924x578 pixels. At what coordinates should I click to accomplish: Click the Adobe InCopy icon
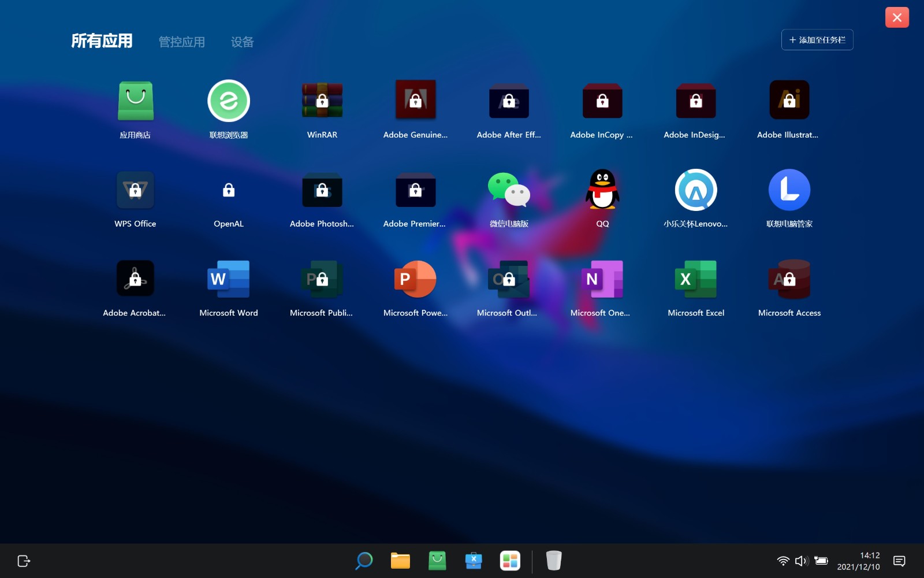click(x=602, y=101)
